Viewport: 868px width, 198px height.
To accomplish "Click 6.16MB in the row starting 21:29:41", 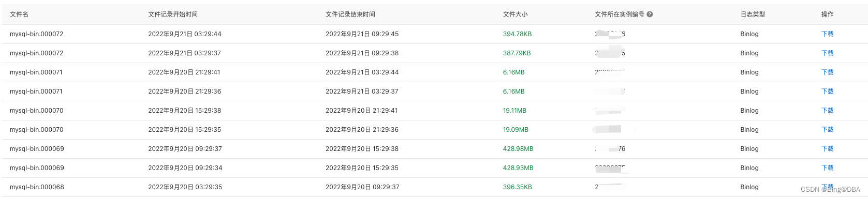I will tap(513, 72).
